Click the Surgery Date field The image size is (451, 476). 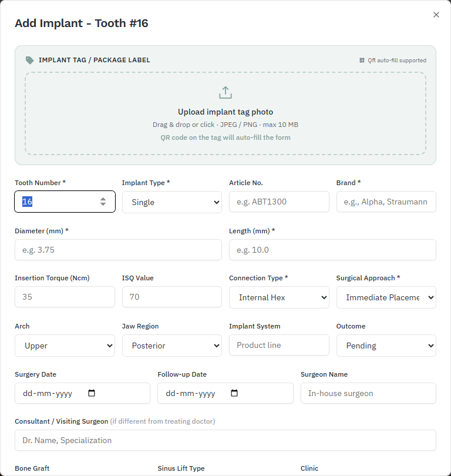click(x=82, y=393)
